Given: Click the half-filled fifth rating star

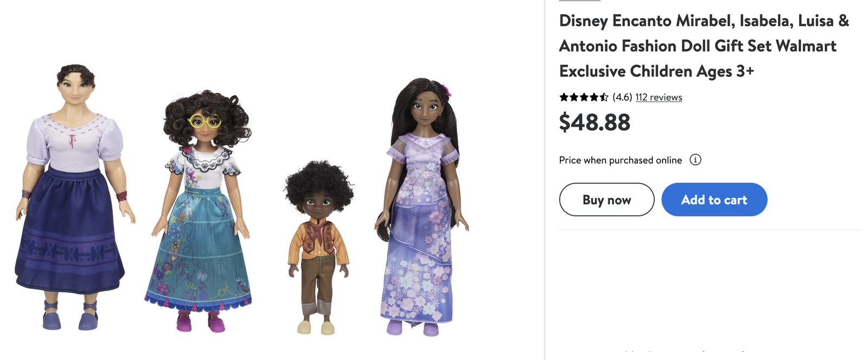Looking at the screenshot, I should [603, 97].
